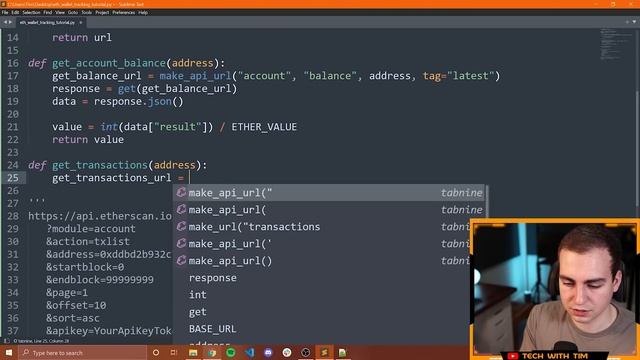Click line number 28 in gutter
Screen dimensions: 640x360
click(x=13, y=216)
